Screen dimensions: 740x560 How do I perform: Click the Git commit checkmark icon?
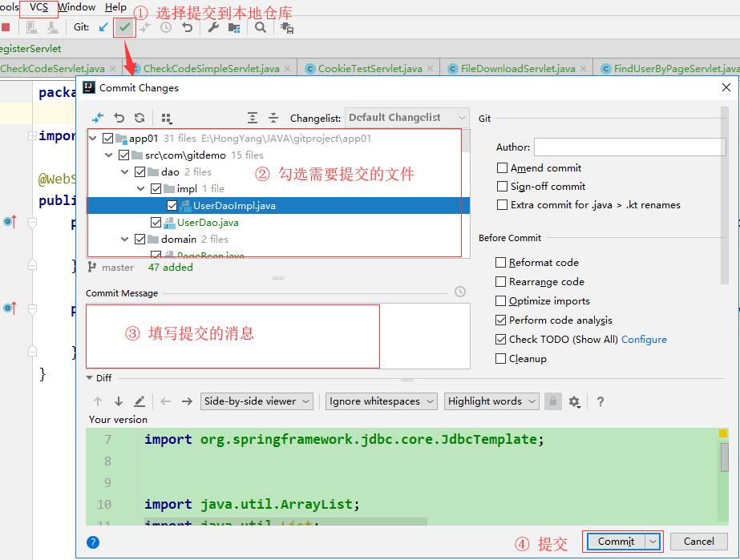124,27
